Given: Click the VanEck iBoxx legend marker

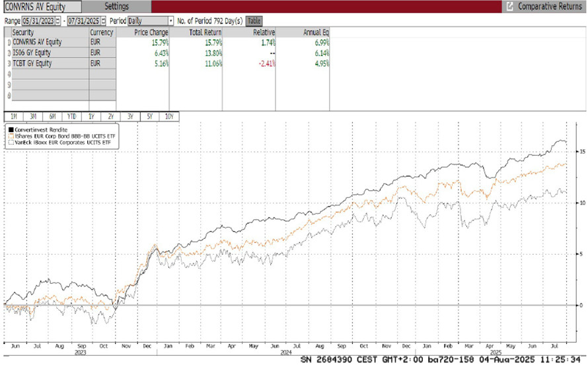Looking at the screenshot, I should (x=10, y=143).
